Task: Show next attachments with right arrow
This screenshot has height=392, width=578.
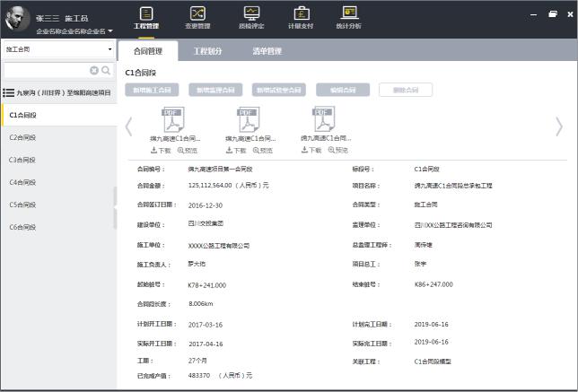Action: point(559,126)
